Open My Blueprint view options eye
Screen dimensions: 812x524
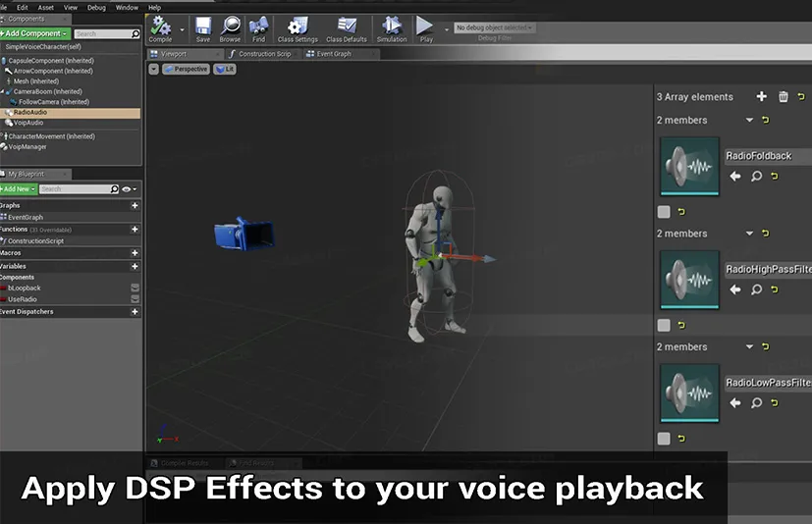tap(129, 189)
